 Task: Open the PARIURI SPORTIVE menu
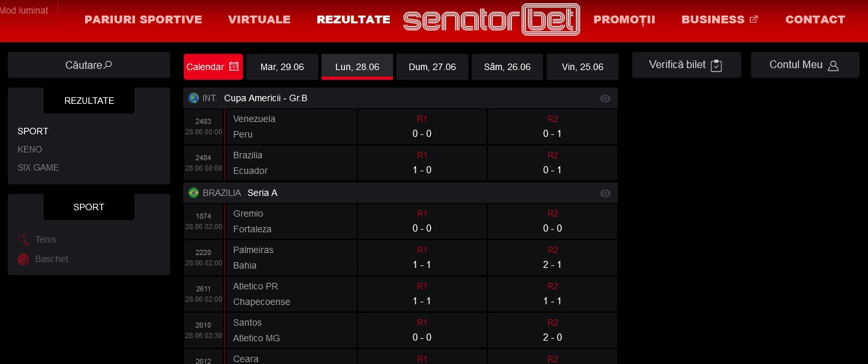tap(144, 19)
